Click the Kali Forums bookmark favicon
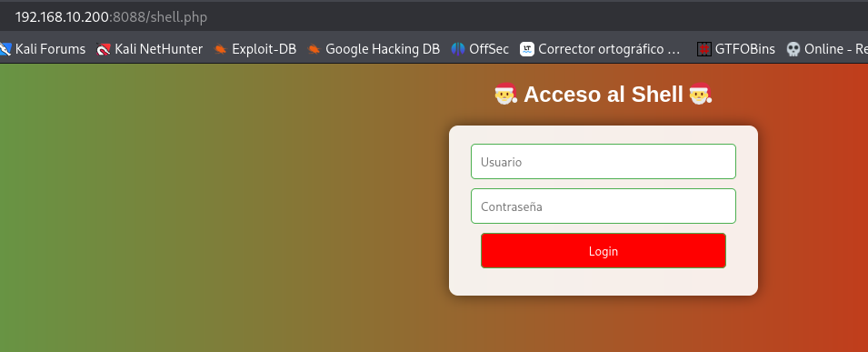 [5, 49]
